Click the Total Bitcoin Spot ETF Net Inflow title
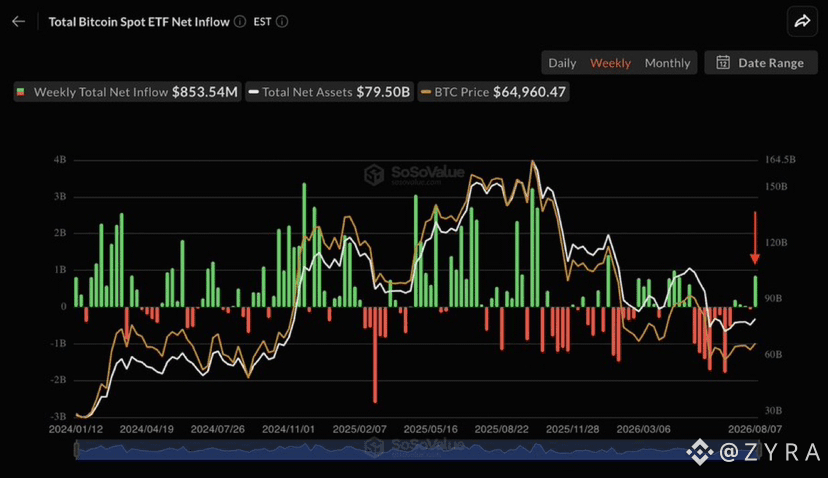This screenshot has width=828, height=478. 139,22
